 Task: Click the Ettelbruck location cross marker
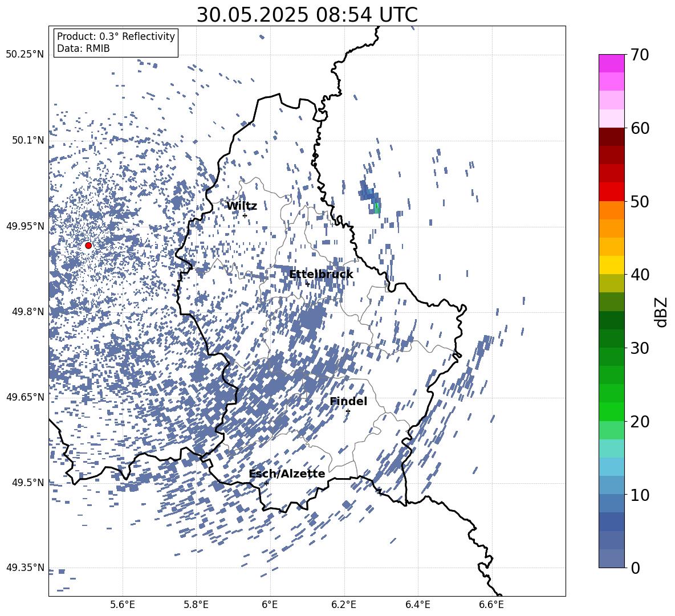tap(307, 284)
